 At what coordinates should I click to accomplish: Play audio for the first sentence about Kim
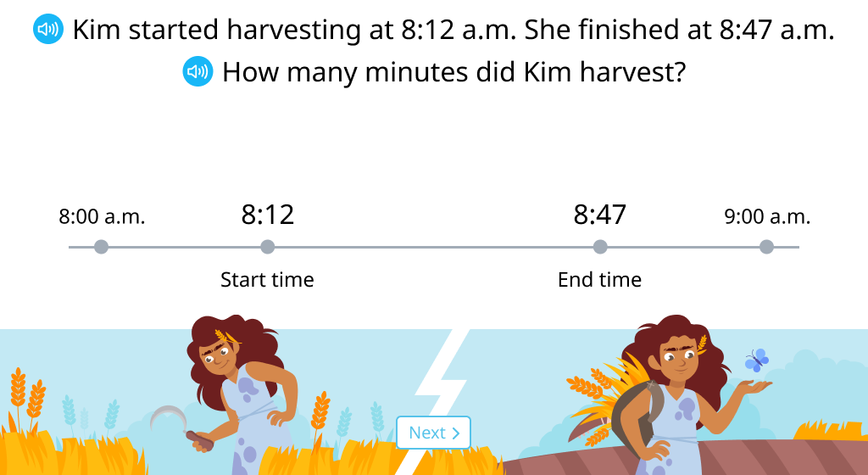(x=48, y=29)
